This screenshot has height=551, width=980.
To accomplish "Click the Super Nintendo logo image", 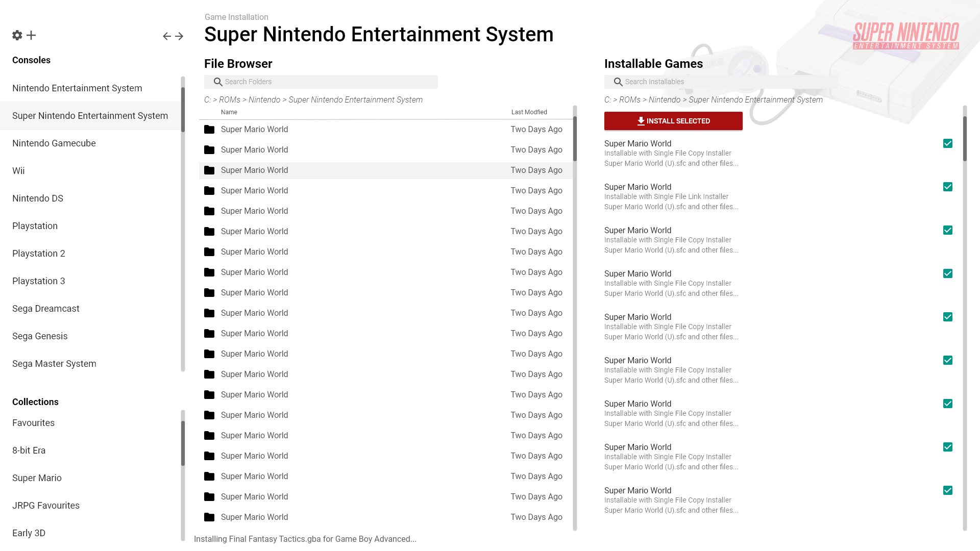I will [x=905, y=36].
